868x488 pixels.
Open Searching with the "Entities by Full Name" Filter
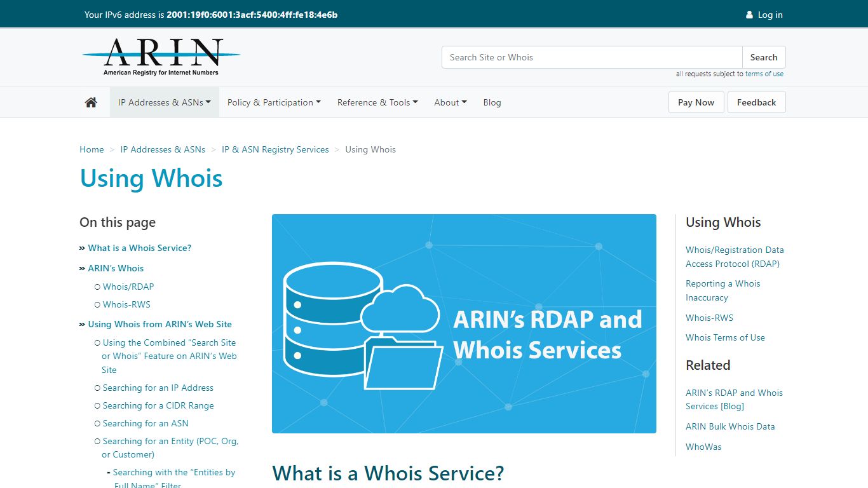pos(174,478)
